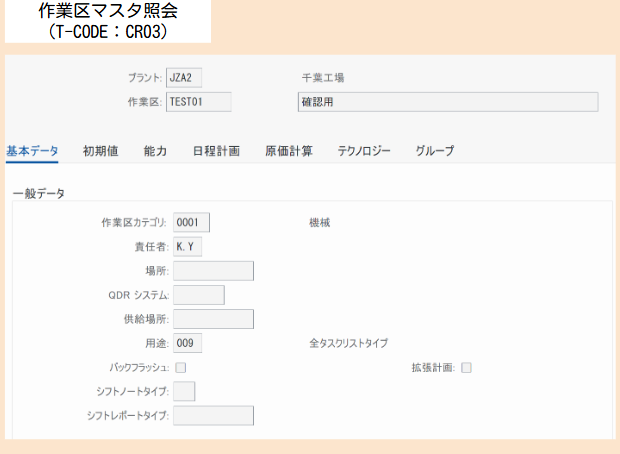Go to the 日程計画 tab
The height and width of the screenshot is (454, 620).
[x=216, y=151]
